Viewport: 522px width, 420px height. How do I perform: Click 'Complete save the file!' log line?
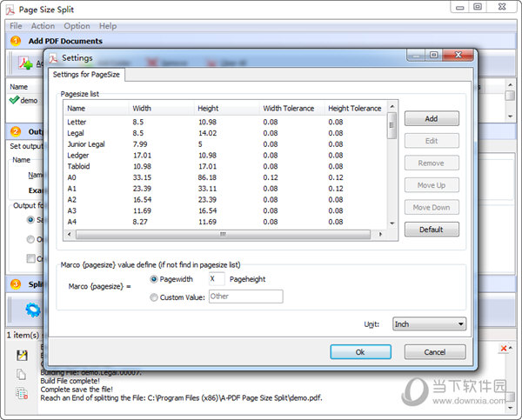pos(77,389)
